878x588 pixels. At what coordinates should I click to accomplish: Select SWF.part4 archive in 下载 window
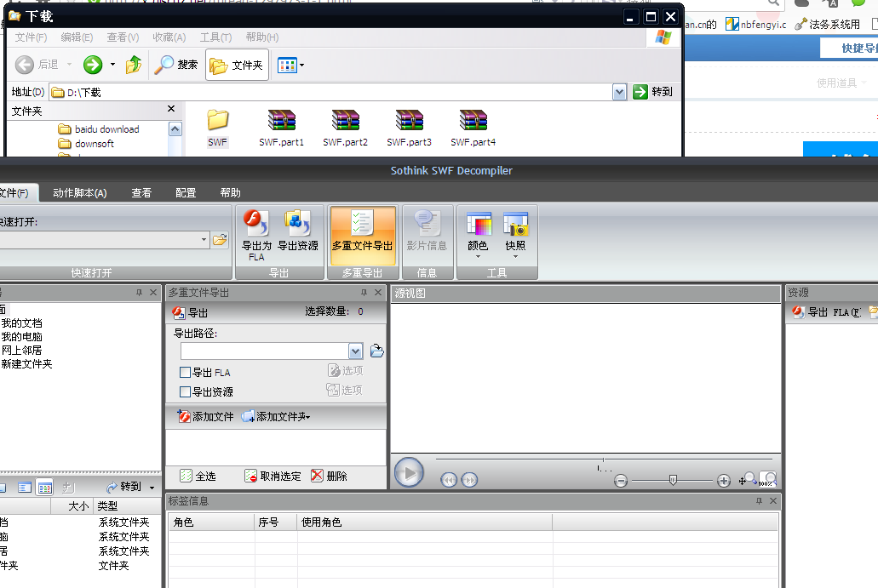pos(473,128)
